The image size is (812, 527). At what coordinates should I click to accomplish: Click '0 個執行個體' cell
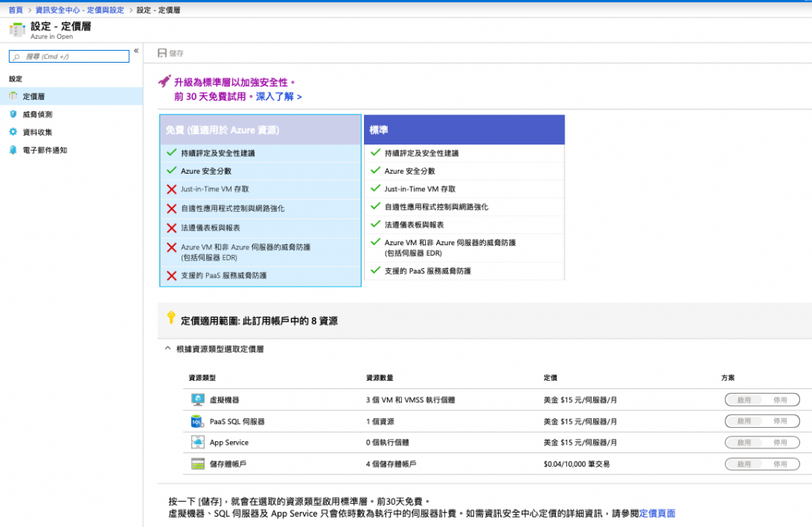pos(387,443)
